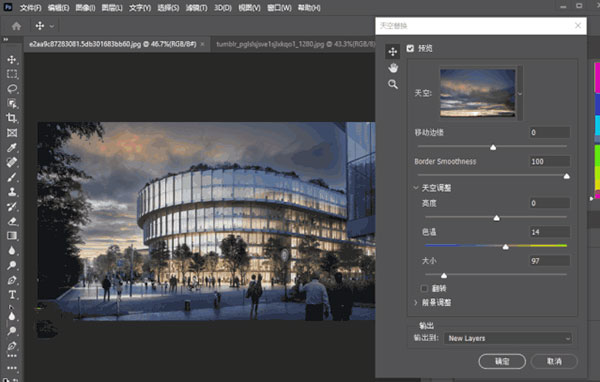600x382 pixels.
Task: Click the 大小 value field showing 97
Action: [x=549, y=261]
